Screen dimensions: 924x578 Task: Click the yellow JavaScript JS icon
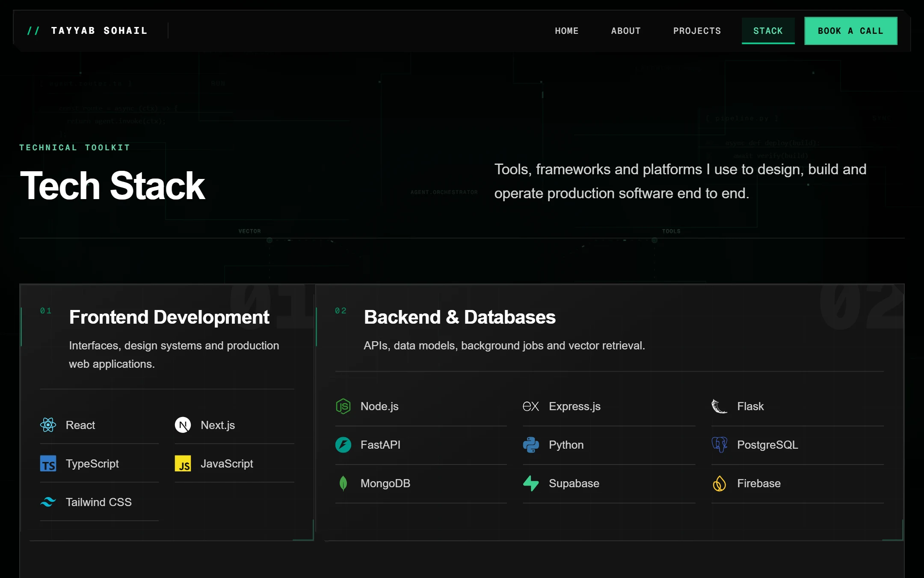click(183, 464)
